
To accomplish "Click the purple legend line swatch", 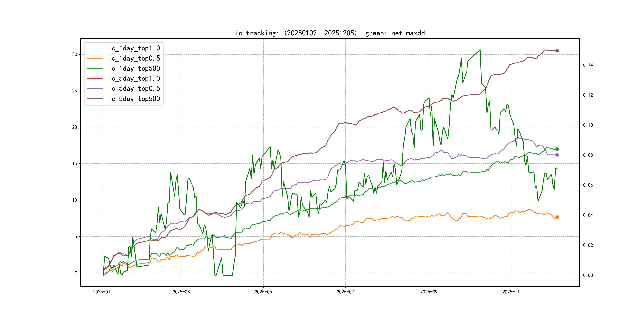I will click(94, 88).
